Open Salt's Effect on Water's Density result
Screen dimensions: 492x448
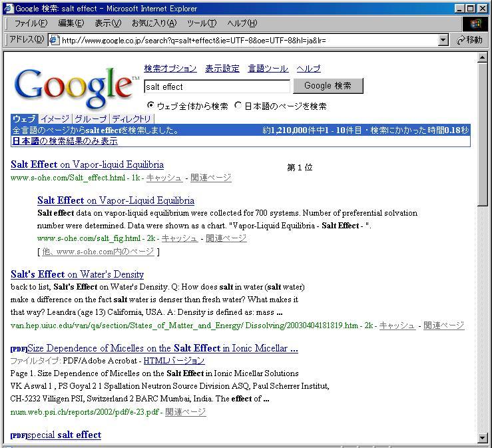click(77, 274)
